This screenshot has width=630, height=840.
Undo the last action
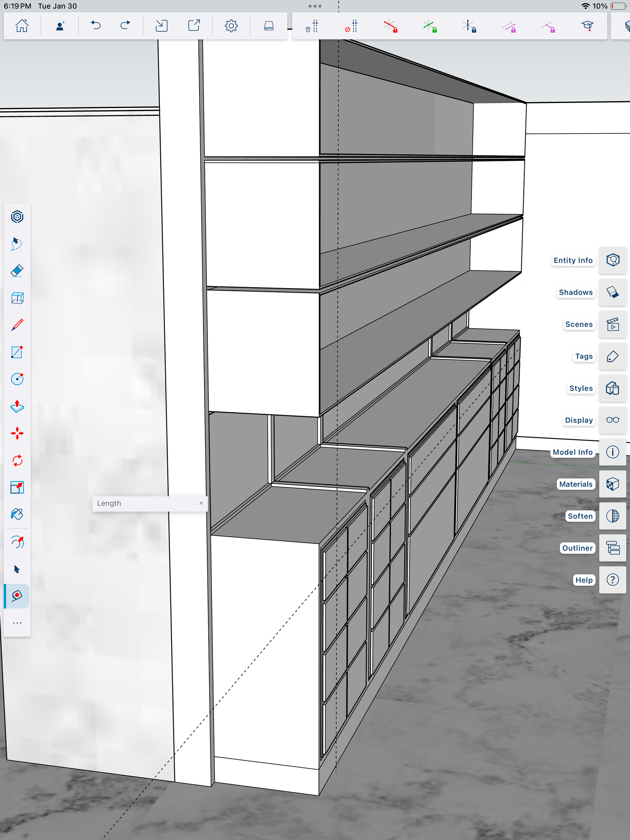point(96,26)
